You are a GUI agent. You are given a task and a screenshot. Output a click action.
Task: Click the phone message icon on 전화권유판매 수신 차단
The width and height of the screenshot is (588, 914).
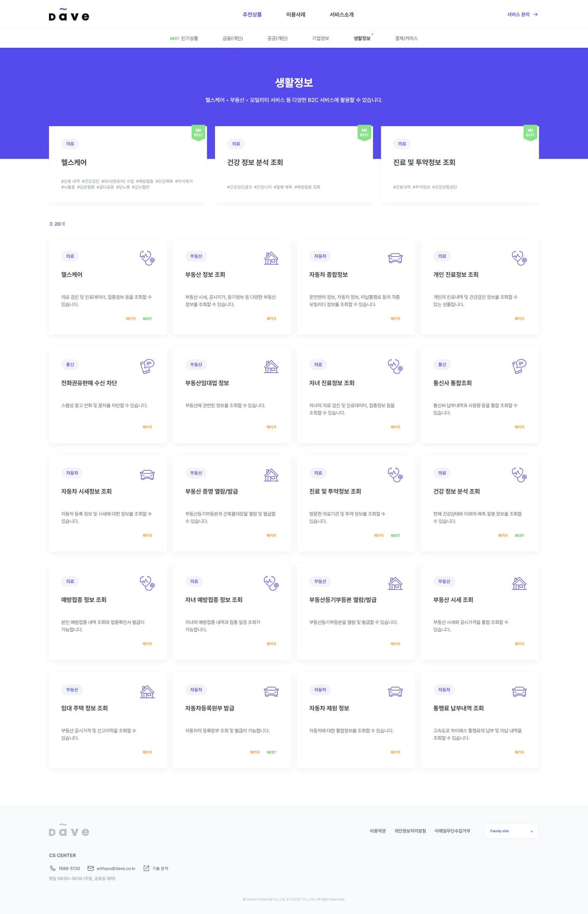147,366
